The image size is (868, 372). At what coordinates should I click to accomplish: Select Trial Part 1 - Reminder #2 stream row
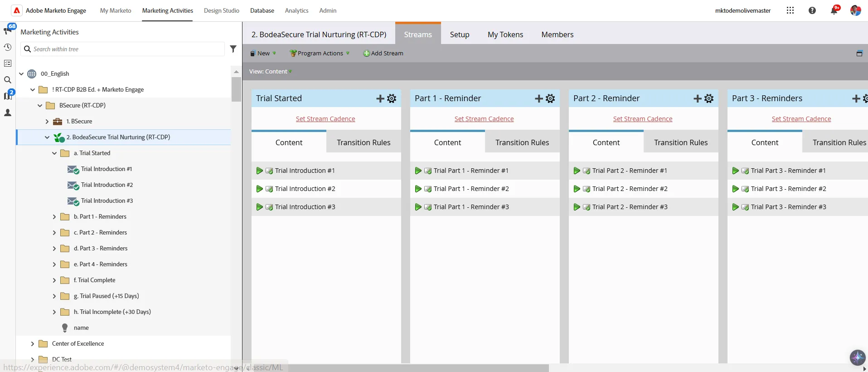click(x=485, y=189)
